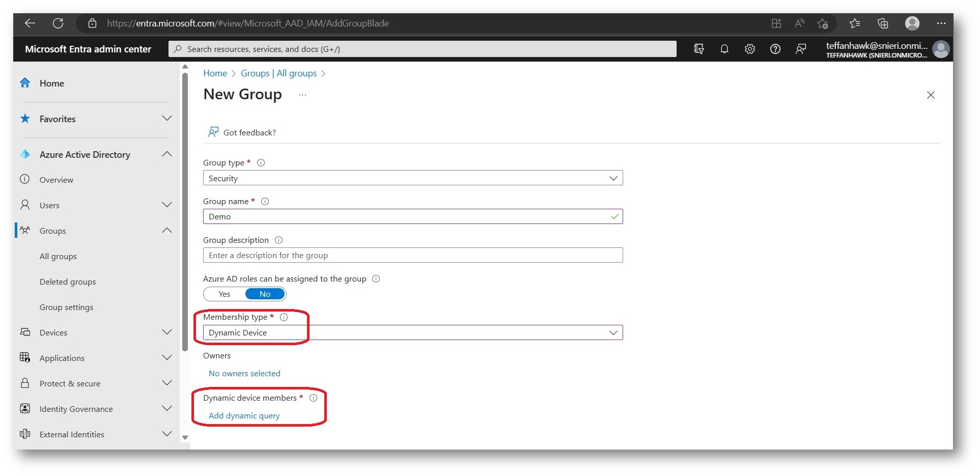Screen dimensions: 980x476
Task: Click the help question mark icon
Action: tap(775, 49)
